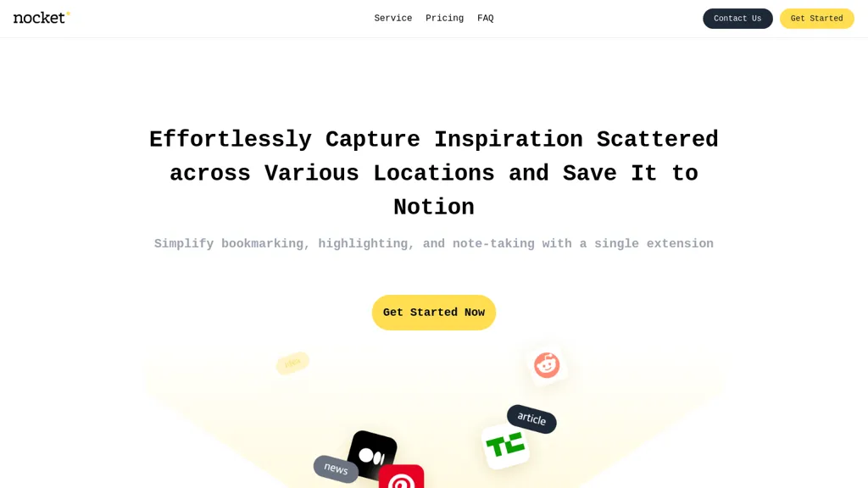Select the dark 'article' tag pill

pyautogui.click(x=531, y=419)
